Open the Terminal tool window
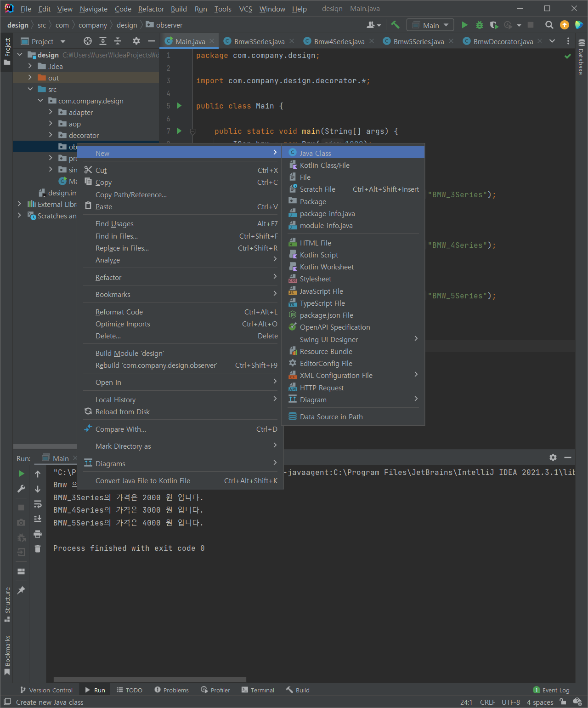588x708 pixels. pyautogui.click(x=258, y=690)
